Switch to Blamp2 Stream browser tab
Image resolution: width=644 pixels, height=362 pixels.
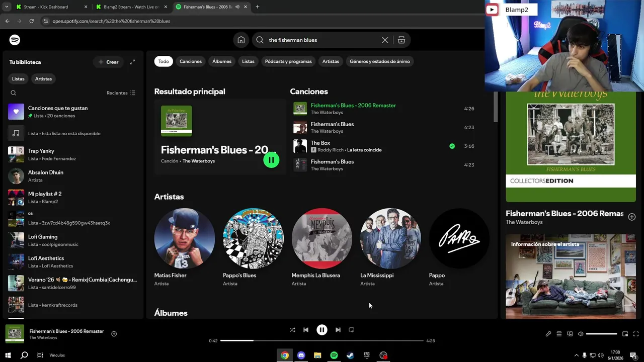point(132,7)
